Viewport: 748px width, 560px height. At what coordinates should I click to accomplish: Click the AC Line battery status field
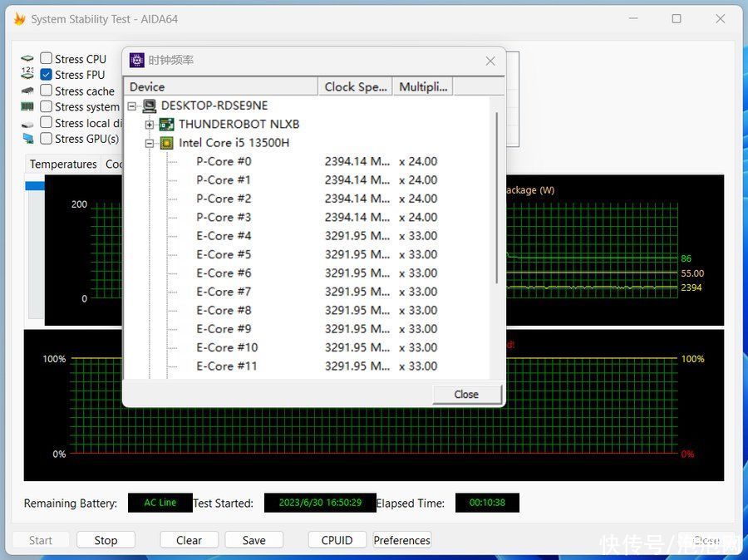tap(160, 503)
